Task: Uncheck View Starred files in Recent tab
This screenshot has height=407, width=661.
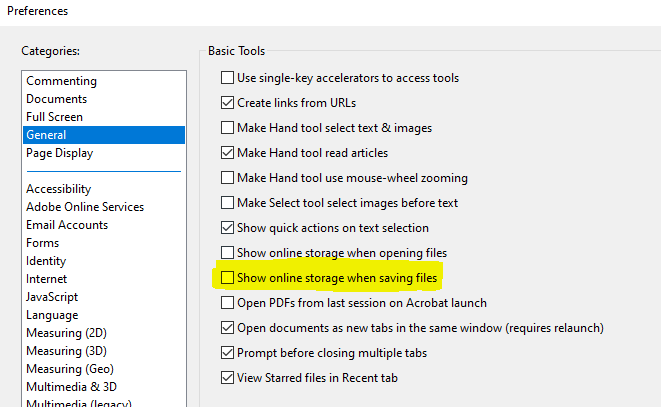Action: point(227,377)
